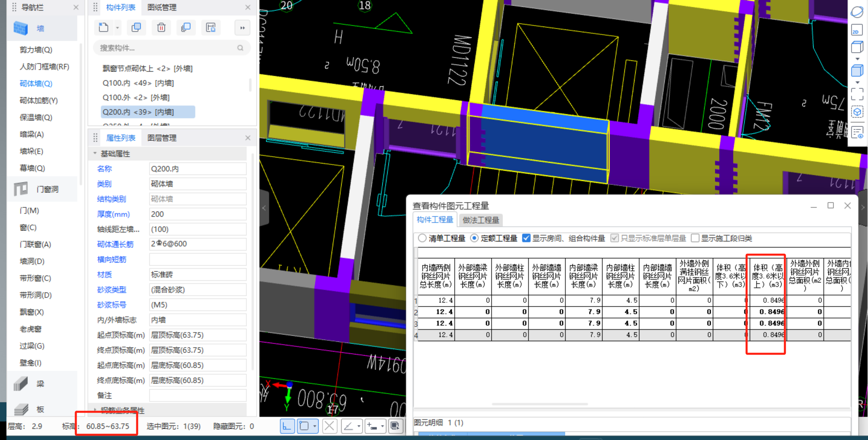
Task: Click the save component archive icon
Action: coord(211,27)
